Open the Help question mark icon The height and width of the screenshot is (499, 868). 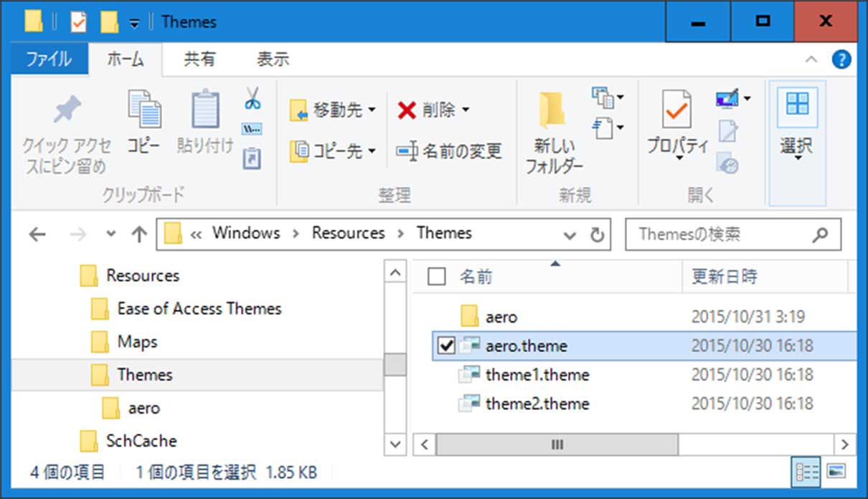(841, 60)
